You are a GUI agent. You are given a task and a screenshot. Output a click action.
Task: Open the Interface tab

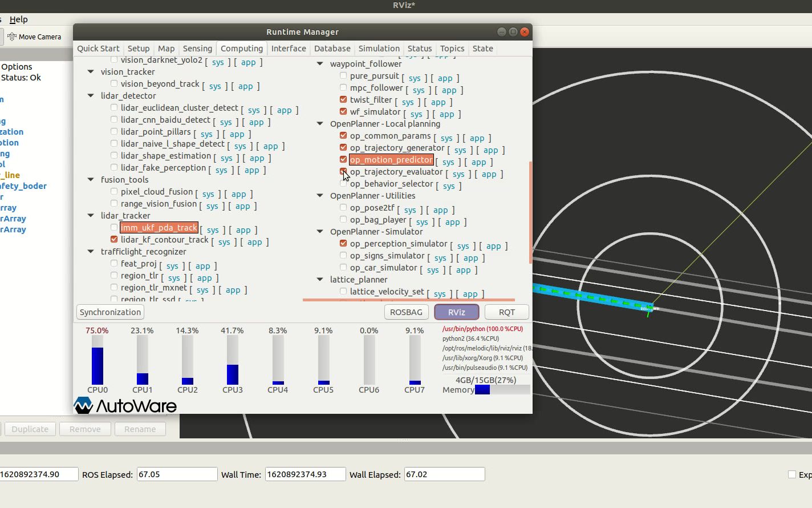(x=289, y=49)
